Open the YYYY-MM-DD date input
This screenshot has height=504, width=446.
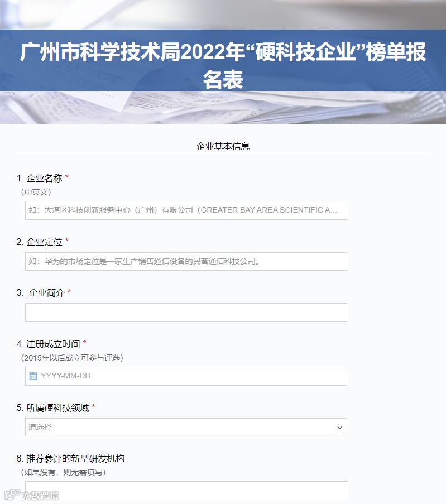(186, 376)
